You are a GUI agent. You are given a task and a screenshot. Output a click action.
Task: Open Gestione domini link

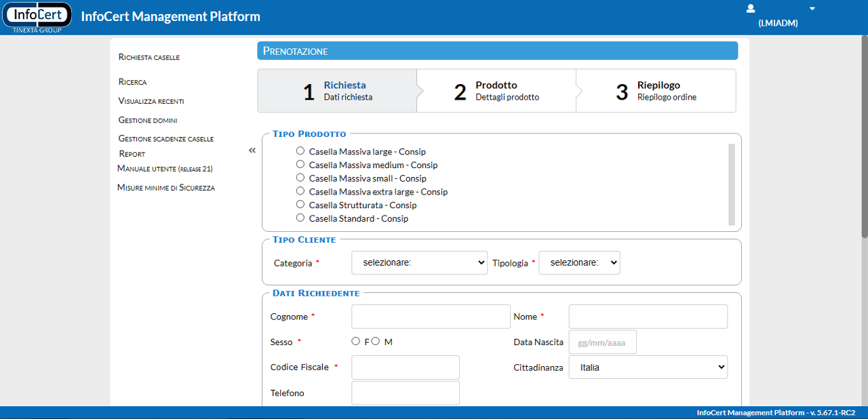tap(148, 120)
